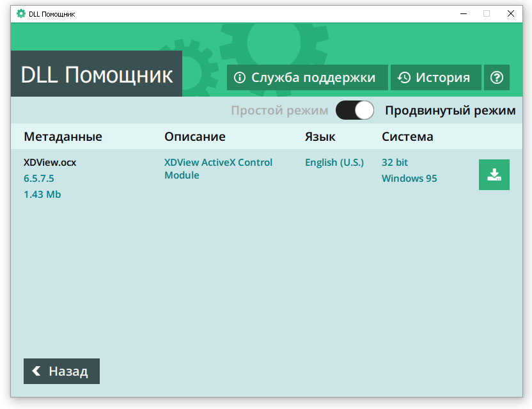Click the Windows 95 system entry
The image size is (532, 409).
click(x=409, y=178)
